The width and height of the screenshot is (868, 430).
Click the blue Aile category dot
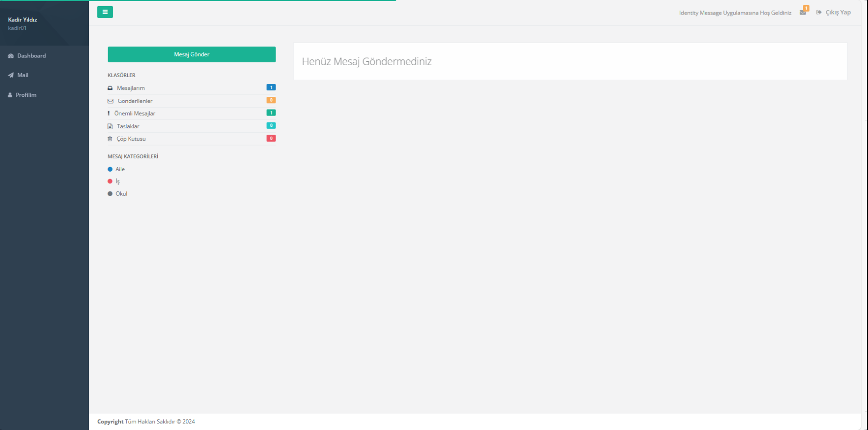(x=110, y=169)
